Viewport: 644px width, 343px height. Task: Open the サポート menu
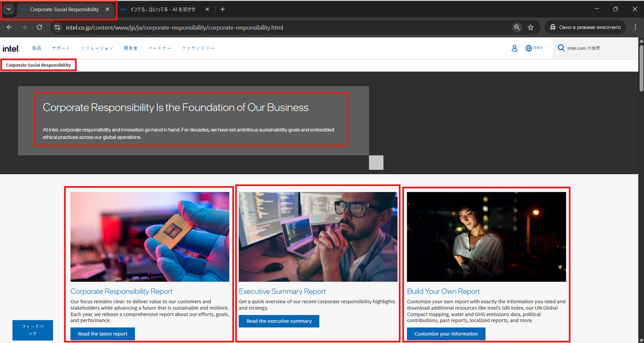click(61, 48)
